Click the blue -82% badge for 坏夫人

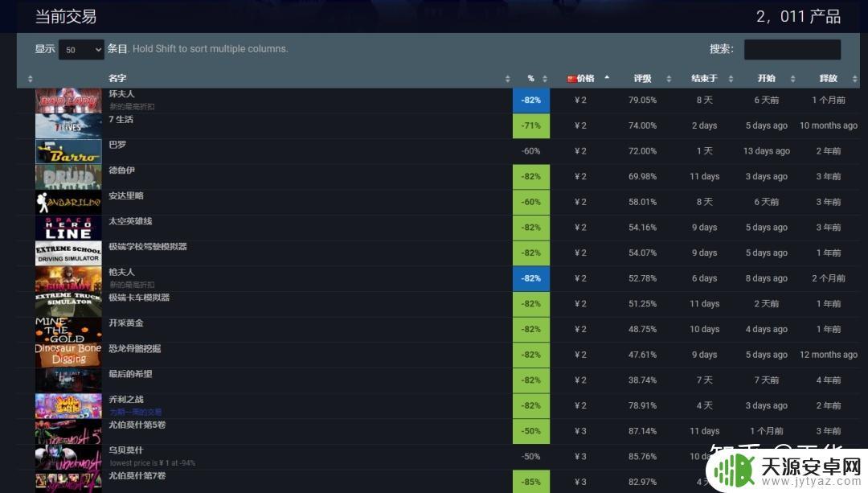[x=531, y=101]
